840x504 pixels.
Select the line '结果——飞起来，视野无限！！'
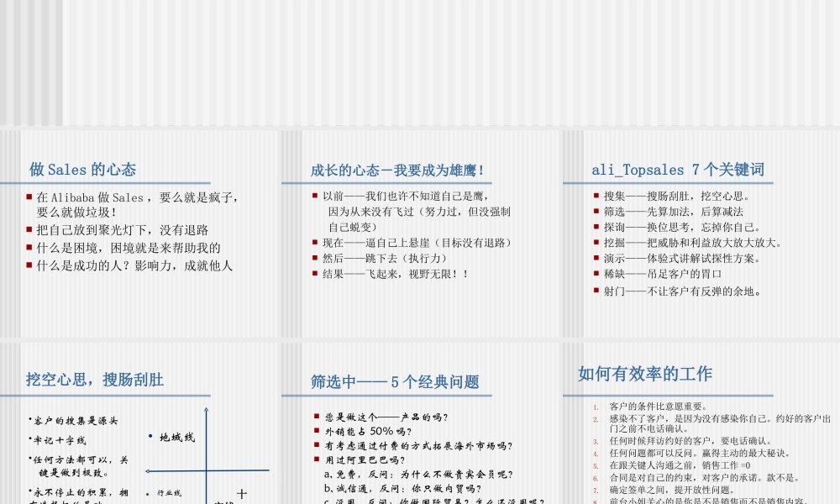point(396,274)
